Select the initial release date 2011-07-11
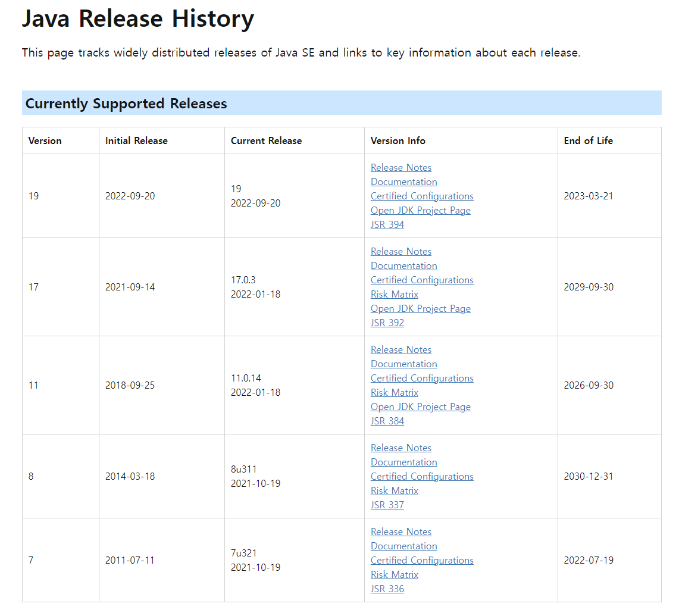This screenshot has height=616, width=679. pos(130,561)
